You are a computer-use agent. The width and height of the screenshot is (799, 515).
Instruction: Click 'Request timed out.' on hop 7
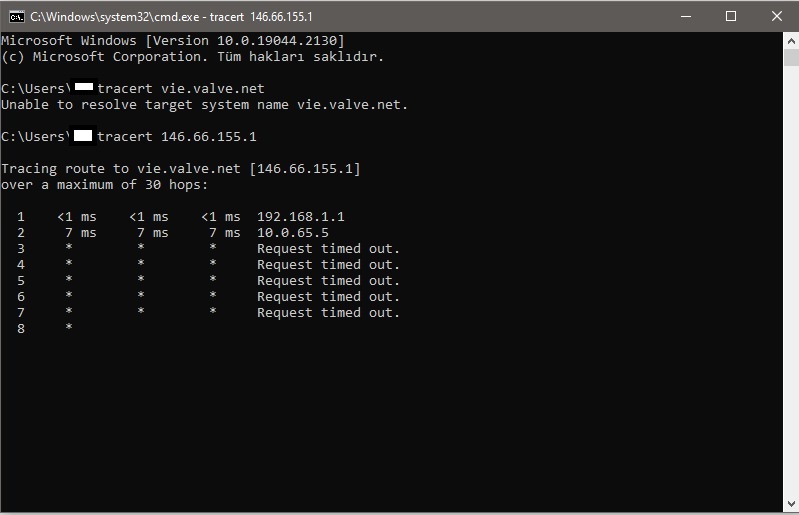coord(328,313)
